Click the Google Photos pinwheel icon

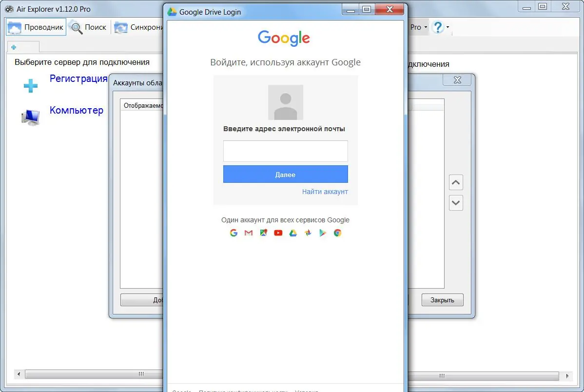(308, 233)
